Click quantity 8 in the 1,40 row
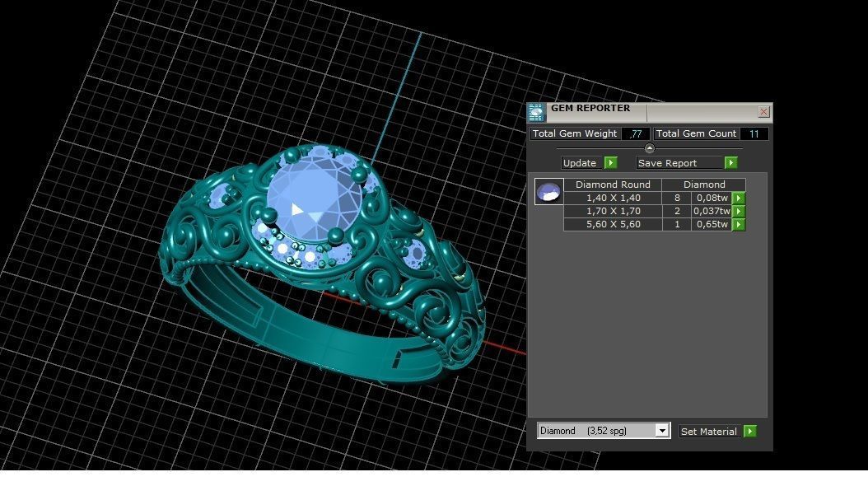 (676, 198)
